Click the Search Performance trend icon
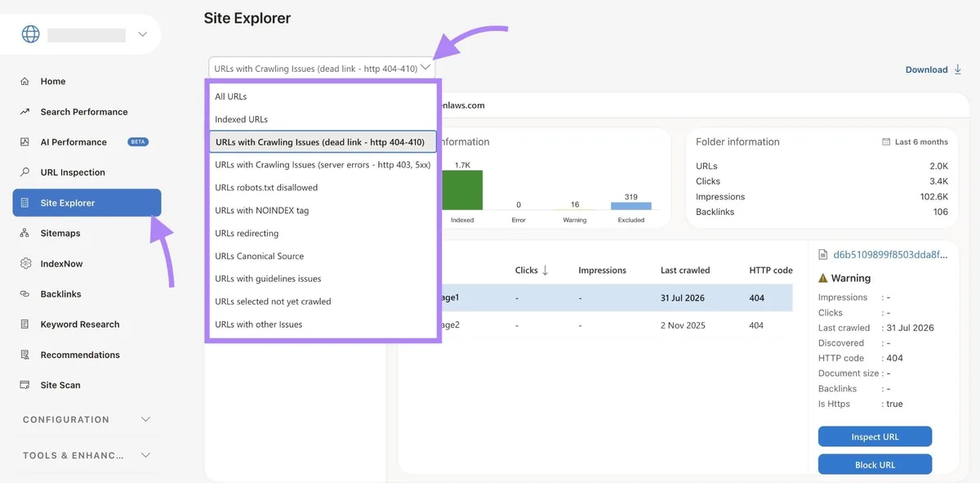980x483 pixels. coord(24,112)
